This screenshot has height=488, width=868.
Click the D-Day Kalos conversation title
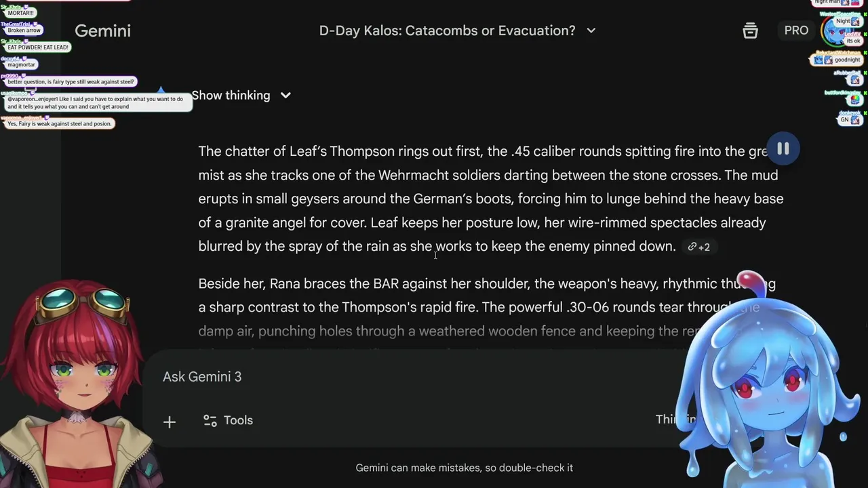pyautogui.click(x=447, y=30)
